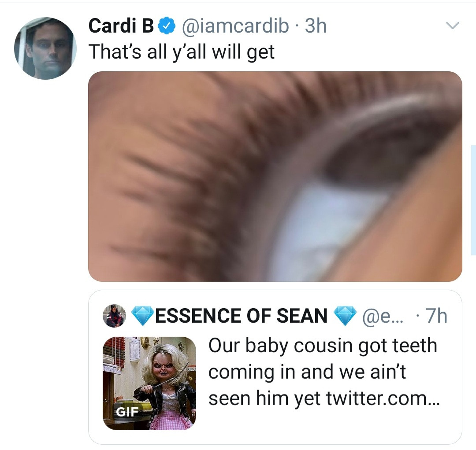The width and height of the screenshot is (476, 450).
Task: Open the tweet options chevron menu
Action: pyautogui.click(x=454, y=25)
